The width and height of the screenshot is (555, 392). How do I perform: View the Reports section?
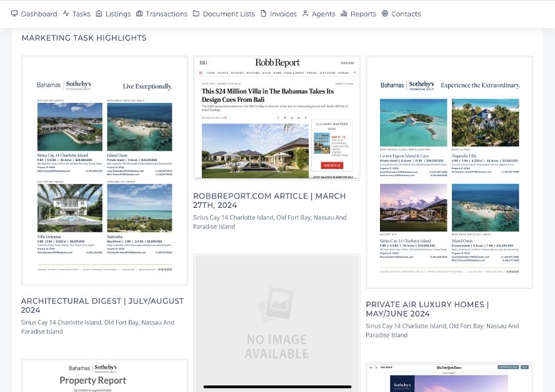tap(358, 14)
